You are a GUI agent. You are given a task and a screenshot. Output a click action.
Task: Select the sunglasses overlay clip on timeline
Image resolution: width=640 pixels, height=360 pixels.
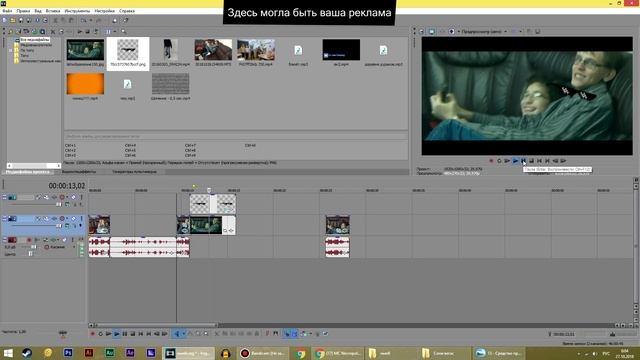tap(213, 204)
